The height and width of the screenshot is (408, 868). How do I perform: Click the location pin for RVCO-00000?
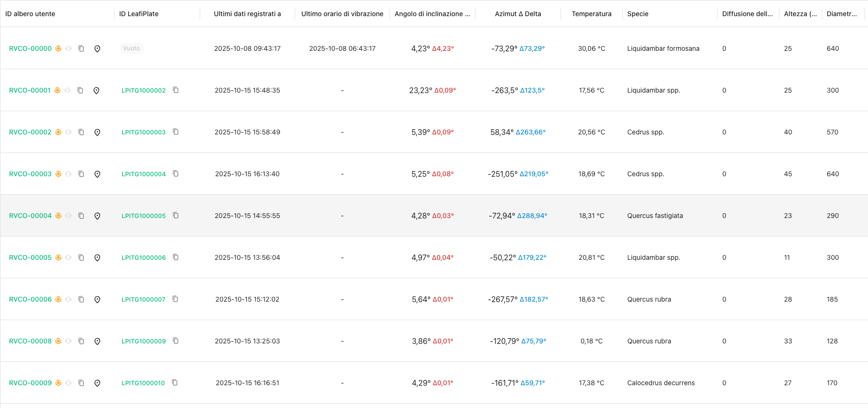(x=97, y=48)
